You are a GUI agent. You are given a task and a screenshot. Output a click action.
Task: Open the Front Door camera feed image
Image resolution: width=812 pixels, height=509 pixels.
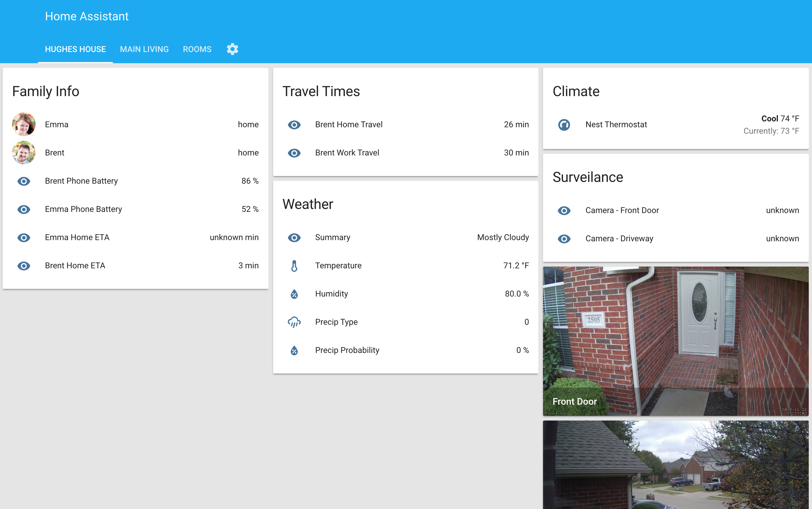(675, 341)
